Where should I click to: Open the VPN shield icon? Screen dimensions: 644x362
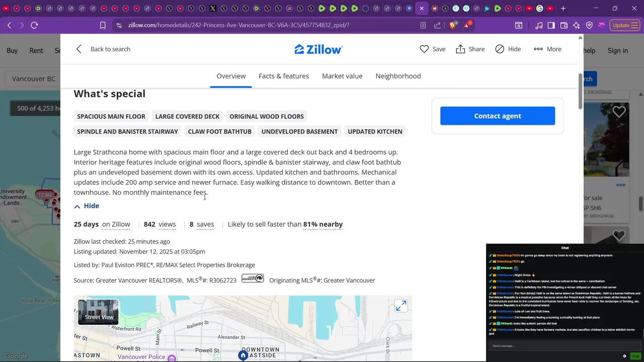coord(589,25)
